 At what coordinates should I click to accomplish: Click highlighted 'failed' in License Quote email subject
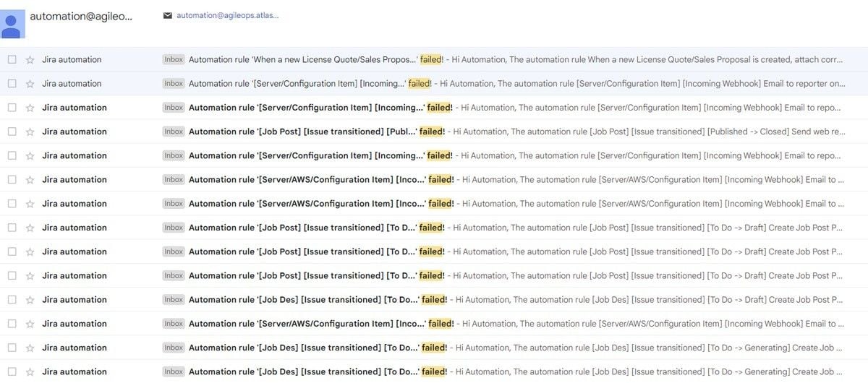[430, 60]
